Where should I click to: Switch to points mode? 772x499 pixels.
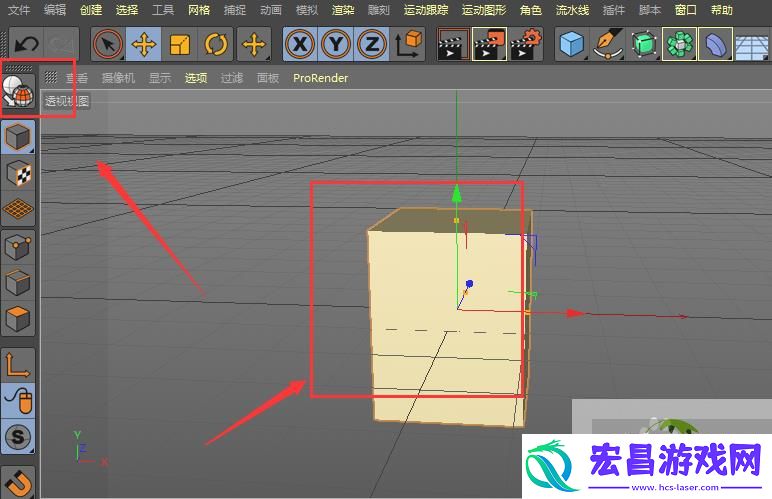[x=19, y=246]
